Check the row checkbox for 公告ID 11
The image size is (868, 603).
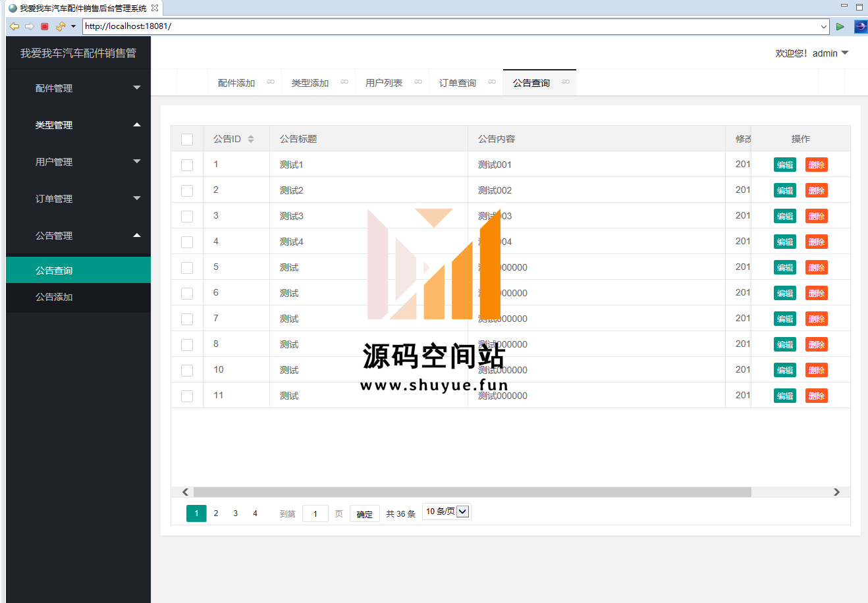click(x=187, y=396)
